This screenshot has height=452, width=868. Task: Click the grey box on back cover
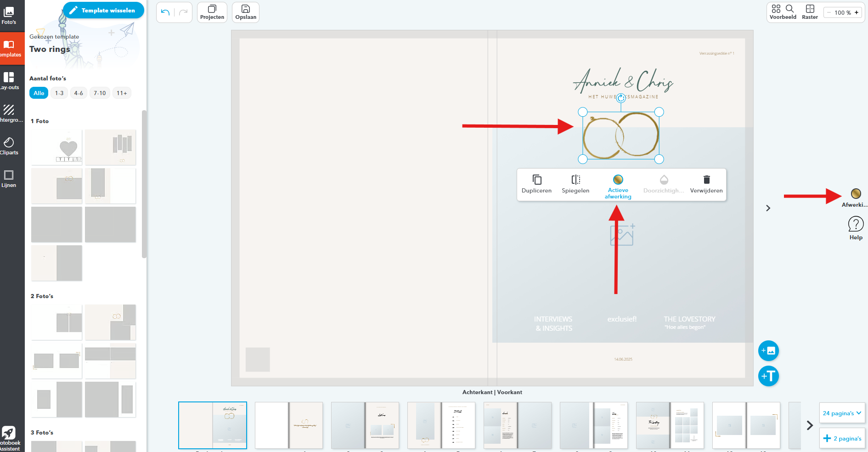coord(258,359)
